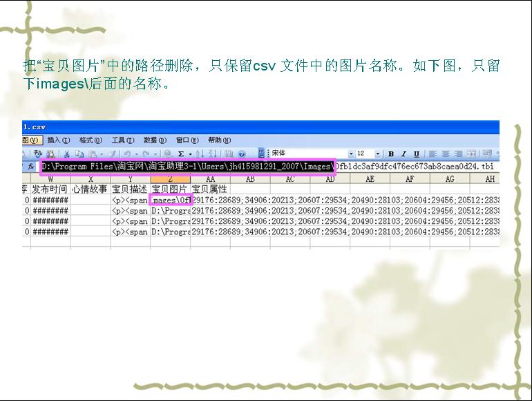This screenshot has width=532, height=401.
Task: Toggle Underline formatting
Action: click(x=417, y=153)
